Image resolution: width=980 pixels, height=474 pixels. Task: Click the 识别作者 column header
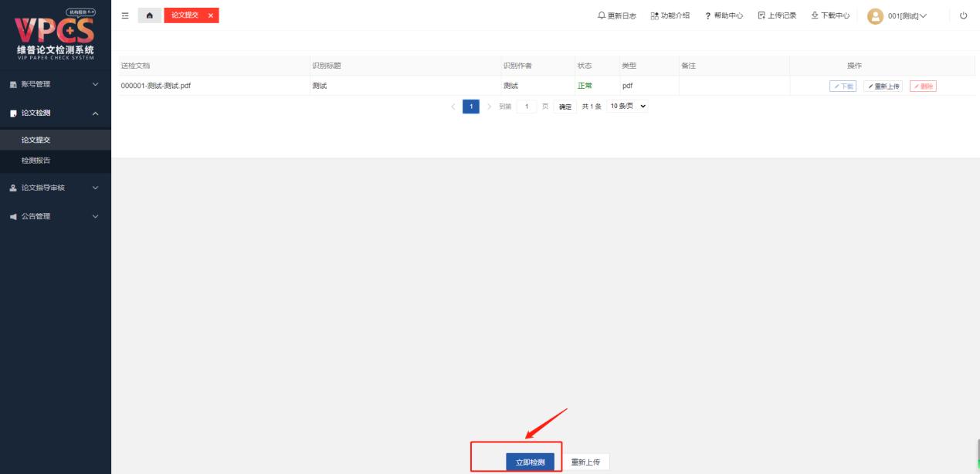(x=517, y=66)
